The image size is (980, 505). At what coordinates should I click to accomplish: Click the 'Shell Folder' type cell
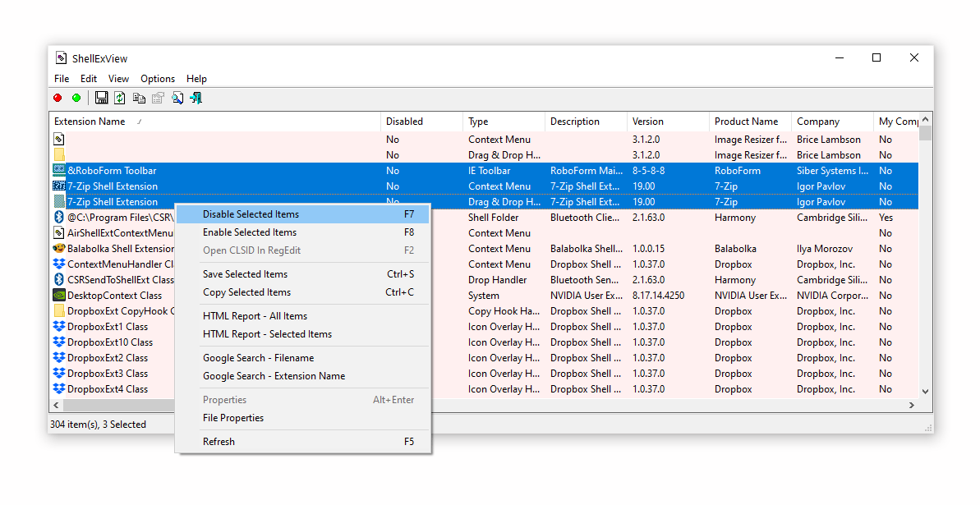click(x=493, y=218)
